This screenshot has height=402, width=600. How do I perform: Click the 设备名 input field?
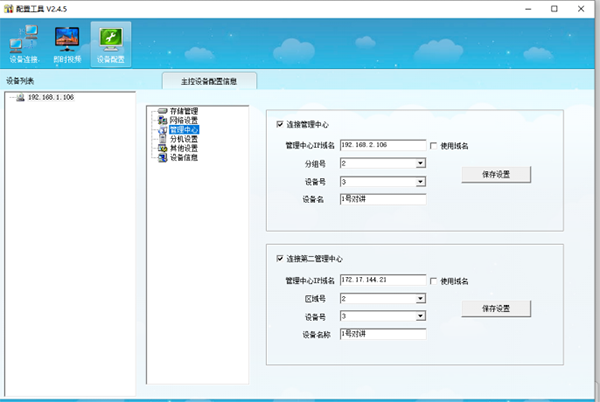383,199
